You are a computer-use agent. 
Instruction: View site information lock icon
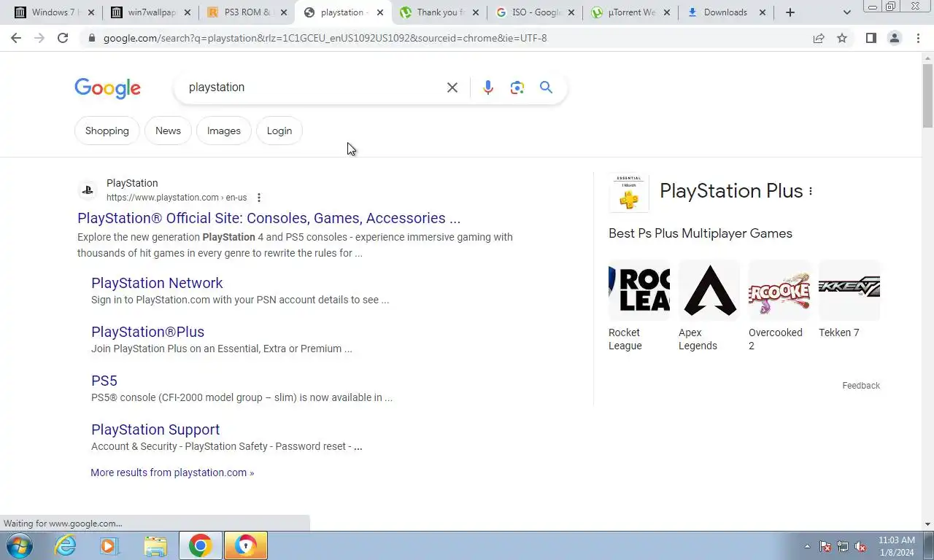point(91,38)
